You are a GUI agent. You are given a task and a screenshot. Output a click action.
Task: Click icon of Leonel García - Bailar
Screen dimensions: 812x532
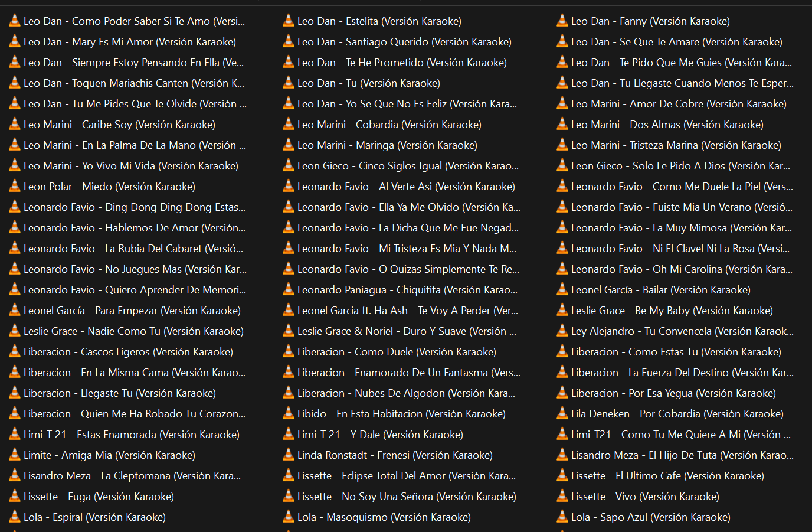(562, 289)
